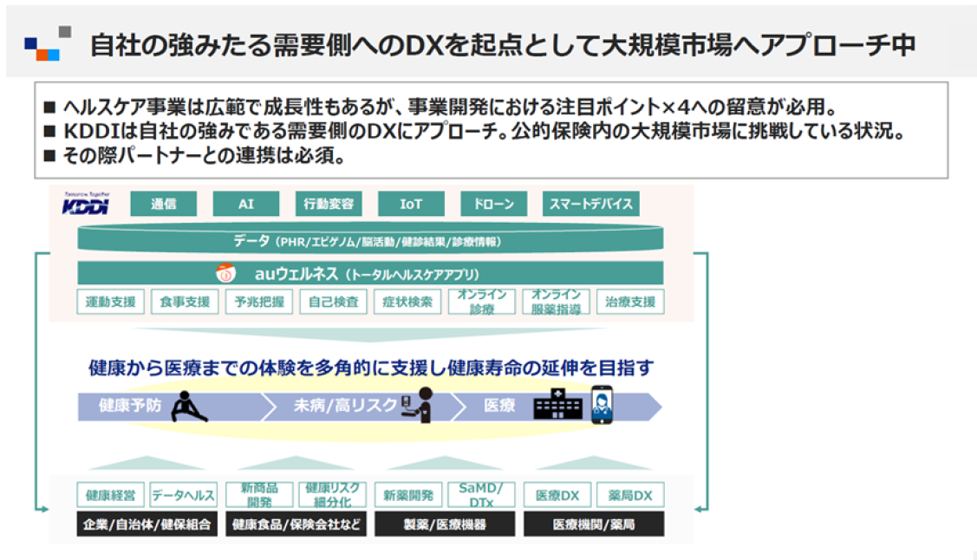977x560 pixels.
Task: Click the KDDI logo
Action: [86, 204]
